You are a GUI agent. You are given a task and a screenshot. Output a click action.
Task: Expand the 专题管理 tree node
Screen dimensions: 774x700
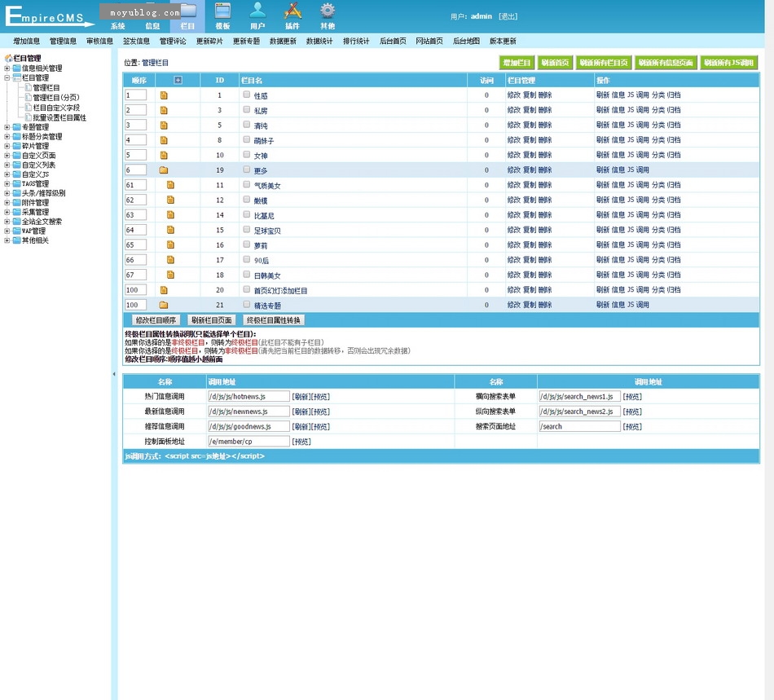coord(7,127)
